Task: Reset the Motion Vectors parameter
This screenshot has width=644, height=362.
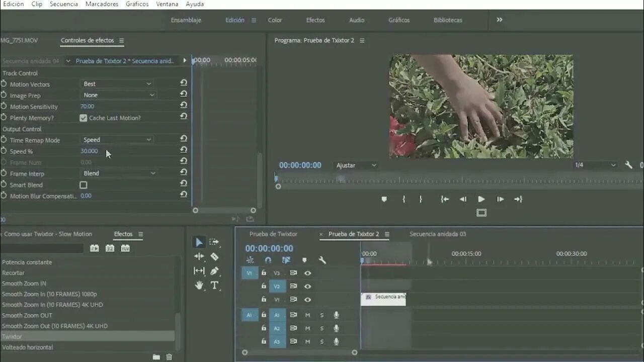Action: coord(184,83)
